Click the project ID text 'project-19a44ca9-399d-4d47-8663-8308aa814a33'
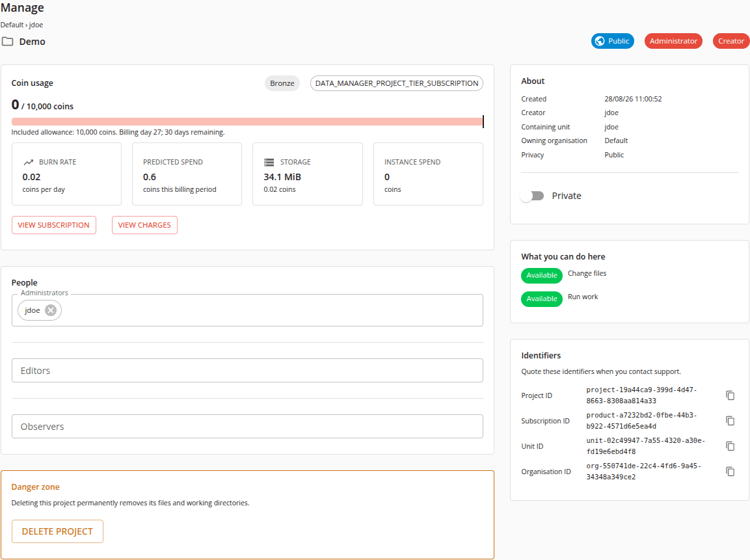The image size is (750, 560). 641,395
